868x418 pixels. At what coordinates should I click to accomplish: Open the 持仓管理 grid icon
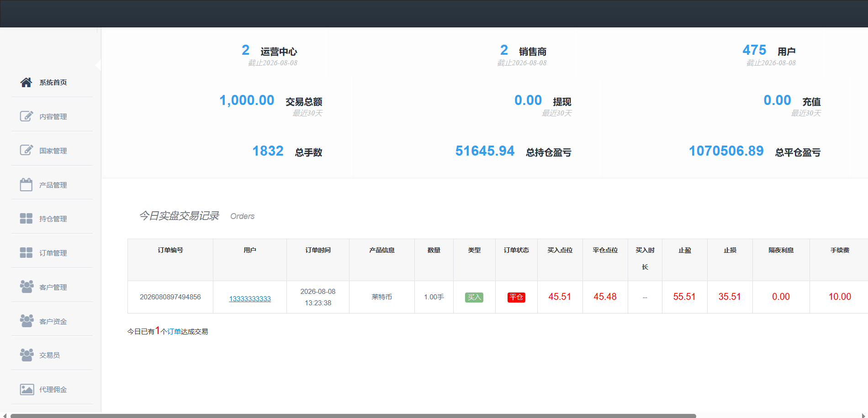[26, 219]
